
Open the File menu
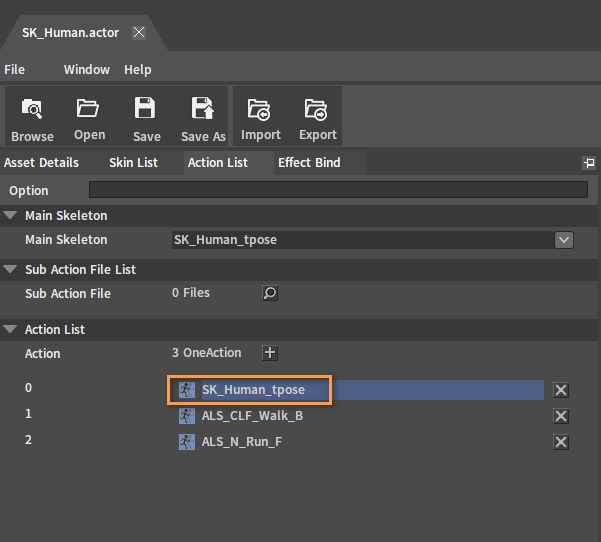click(15, 70)
